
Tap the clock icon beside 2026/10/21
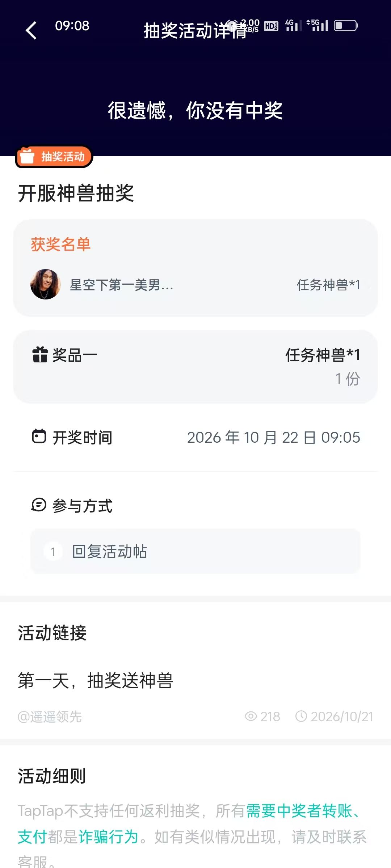(301, 716)
